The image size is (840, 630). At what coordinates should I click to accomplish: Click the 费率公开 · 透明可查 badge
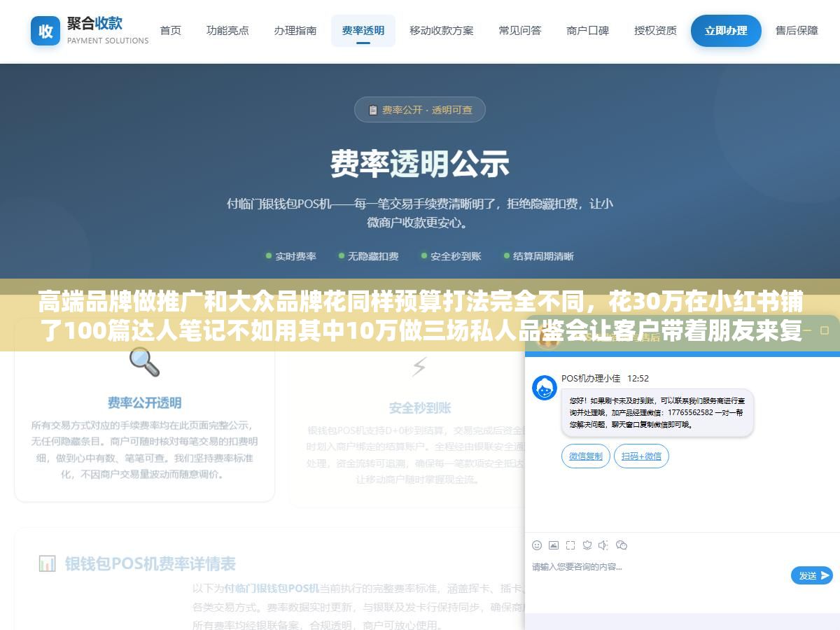420,110
